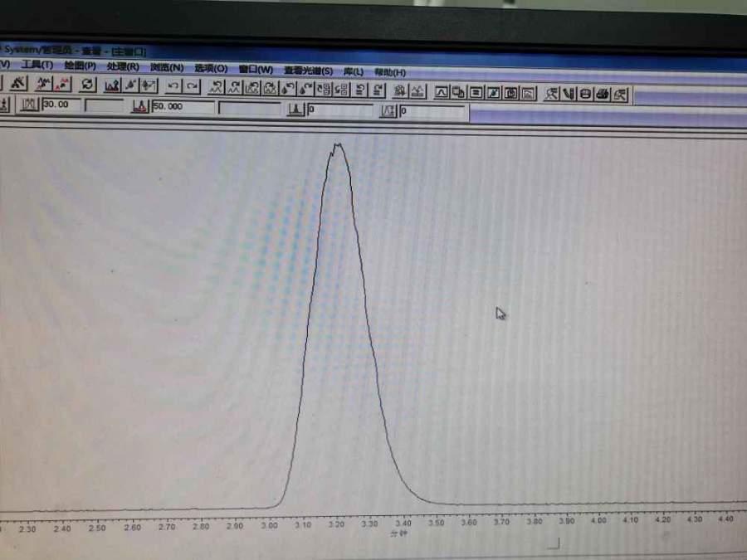747x560 pixels.
Task: Click the window icon showing a single peak
Action: [442, 91]
